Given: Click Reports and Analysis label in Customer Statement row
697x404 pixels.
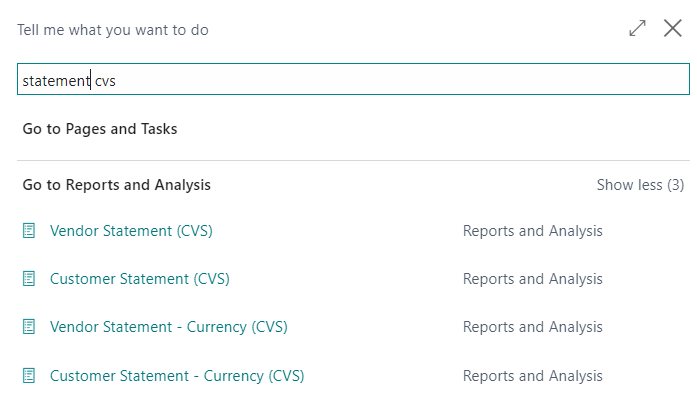Looking at the screenshot, I should click(532, 279).
